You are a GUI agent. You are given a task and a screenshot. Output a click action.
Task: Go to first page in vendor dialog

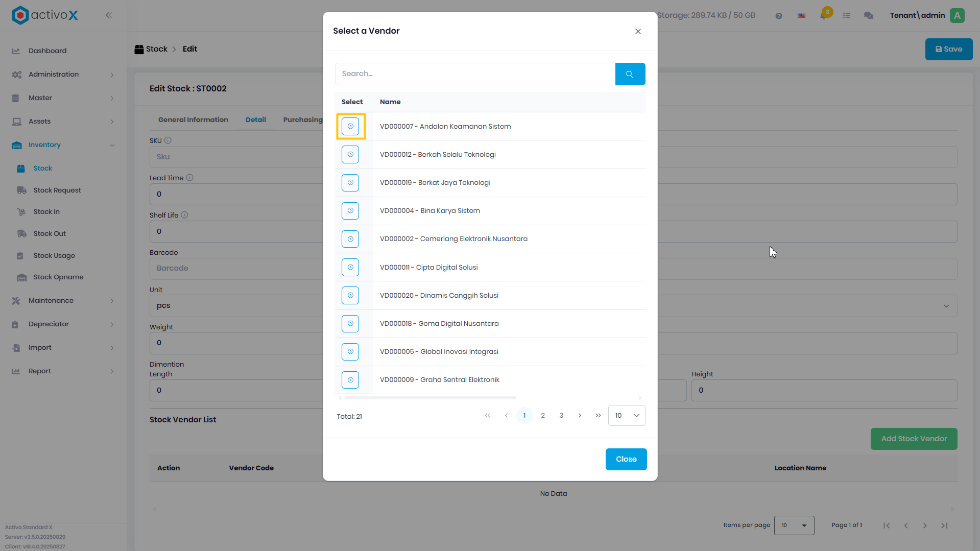[x=488, y=416]
